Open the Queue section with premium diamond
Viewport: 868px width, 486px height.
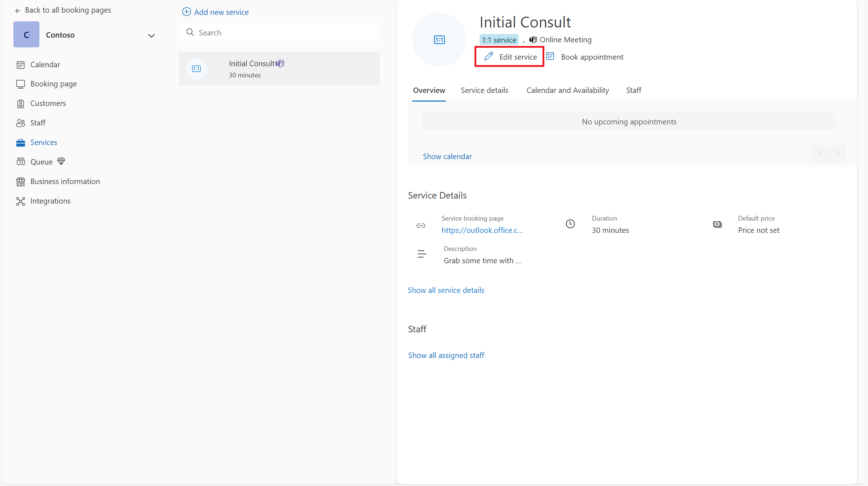(x=42, y=162)
